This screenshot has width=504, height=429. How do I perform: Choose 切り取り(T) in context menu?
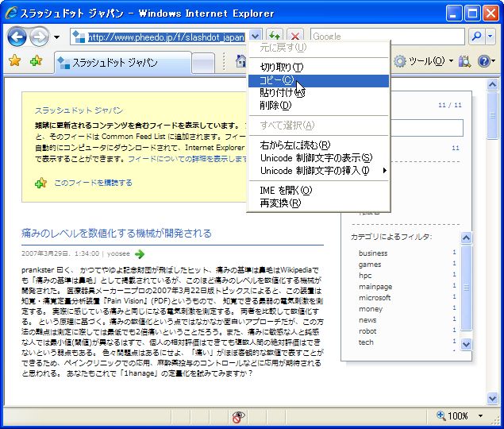(x=318, y=68)
